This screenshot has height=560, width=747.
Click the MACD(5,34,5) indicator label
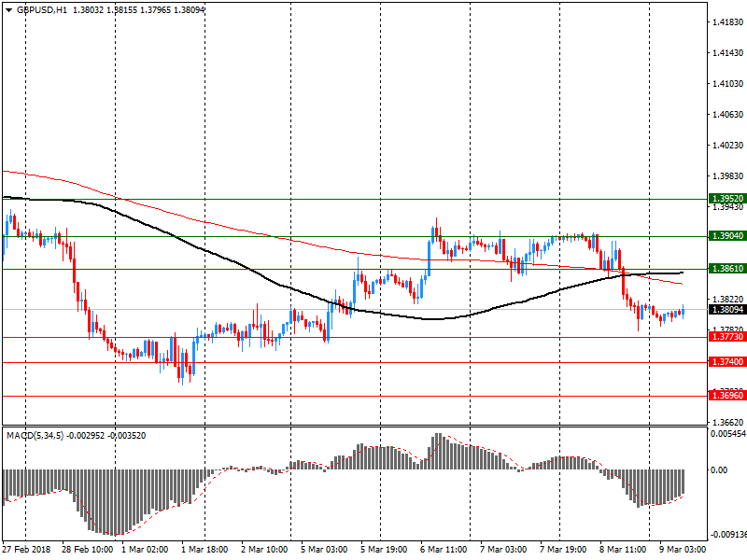click(35, 435)
